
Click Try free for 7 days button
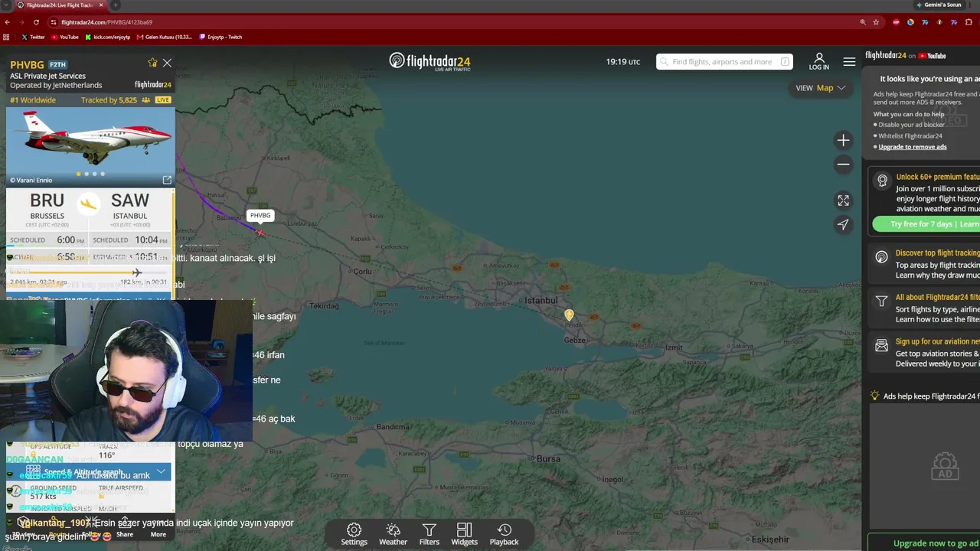click(926, 224)
